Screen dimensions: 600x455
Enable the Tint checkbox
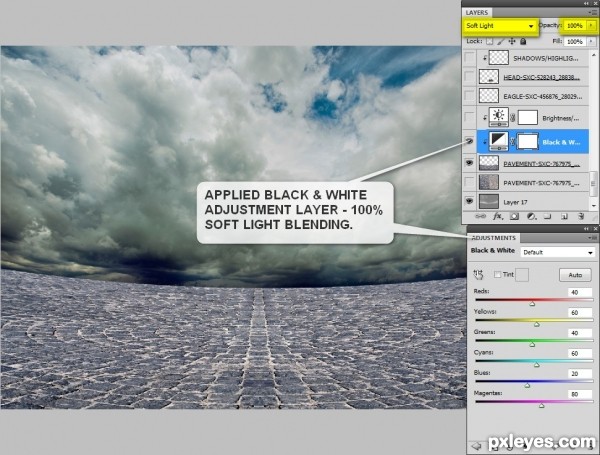(x=497, y=274)
